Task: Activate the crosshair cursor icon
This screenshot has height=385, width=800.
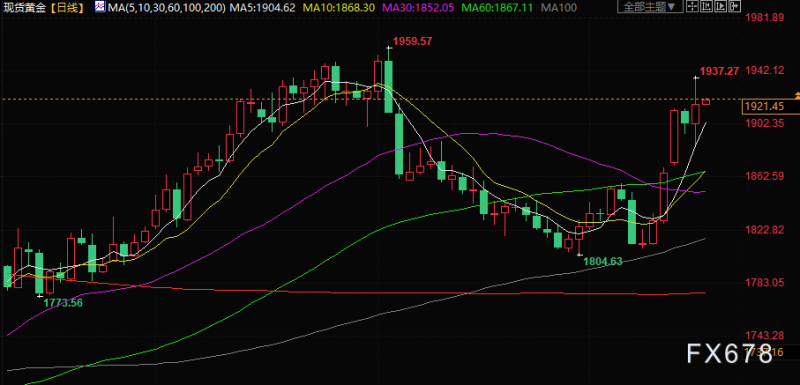Action: click(692, 6)
